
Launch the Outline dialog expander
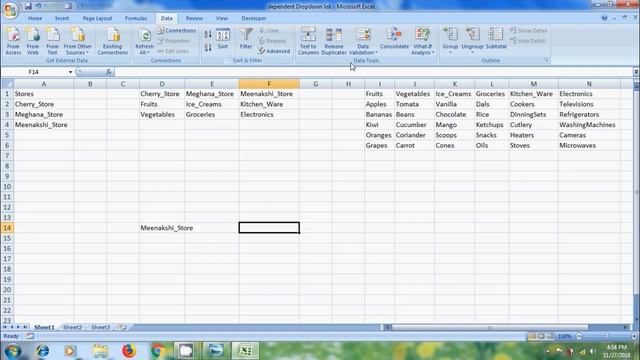point(546,60)
